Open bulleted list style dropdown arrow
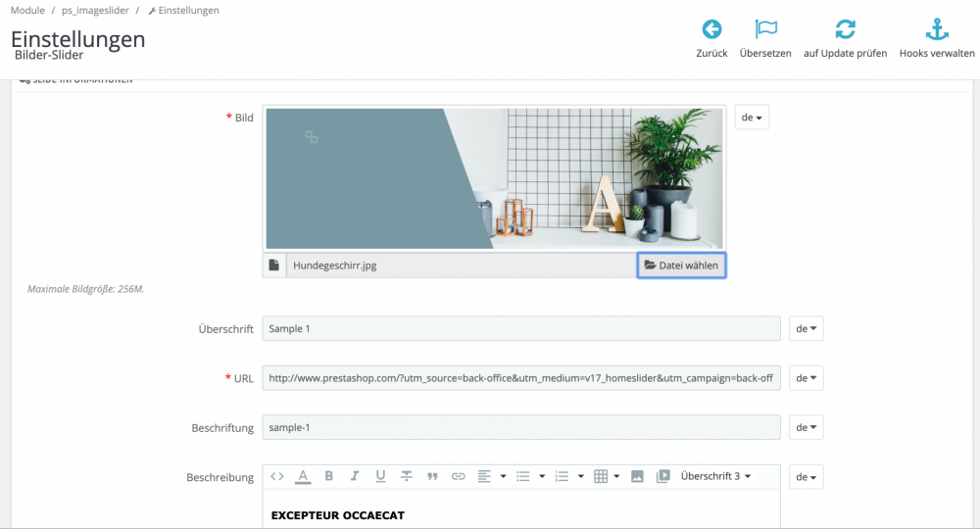This screenshot has height=529, width=980. click(542, 476)
